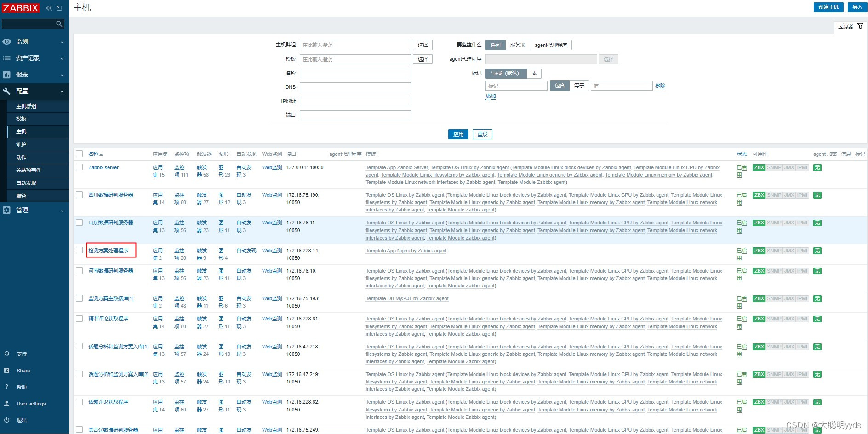This screenshot has width=868, height=434.
Task: Collapse the 配置 menu chevron
Action: (62, 91)
